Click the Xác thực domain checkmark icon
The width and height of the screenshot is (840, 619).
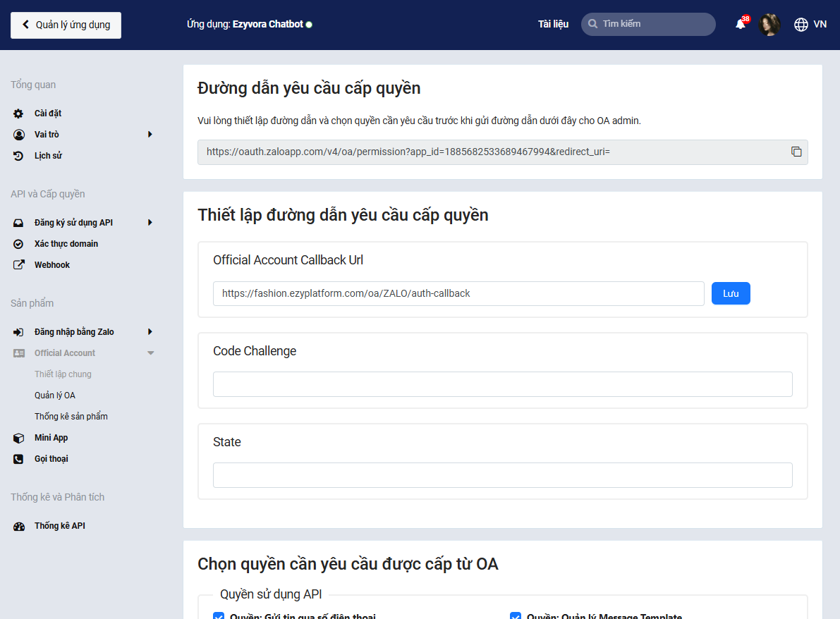click(x=18, y=244)
